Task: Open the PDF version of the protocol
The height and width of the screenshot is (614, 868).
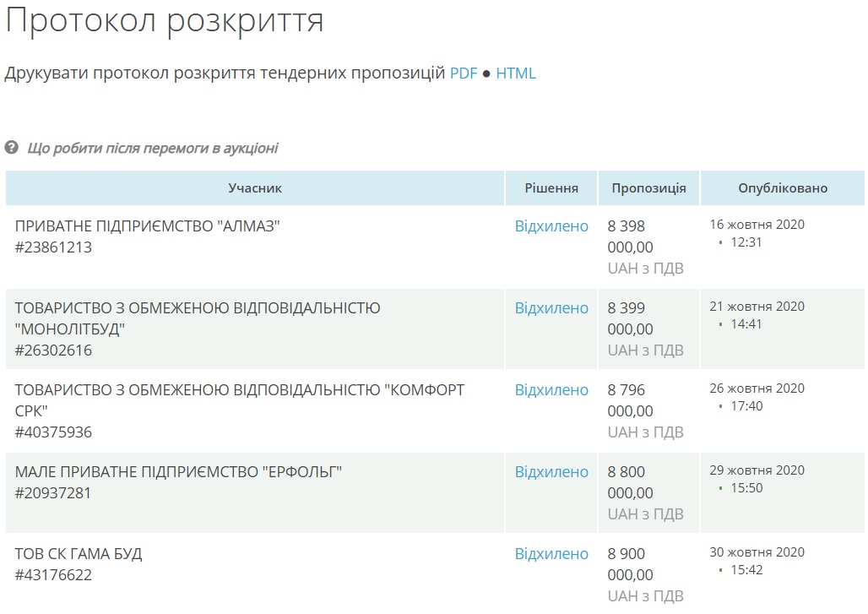Action: [464, 73]
